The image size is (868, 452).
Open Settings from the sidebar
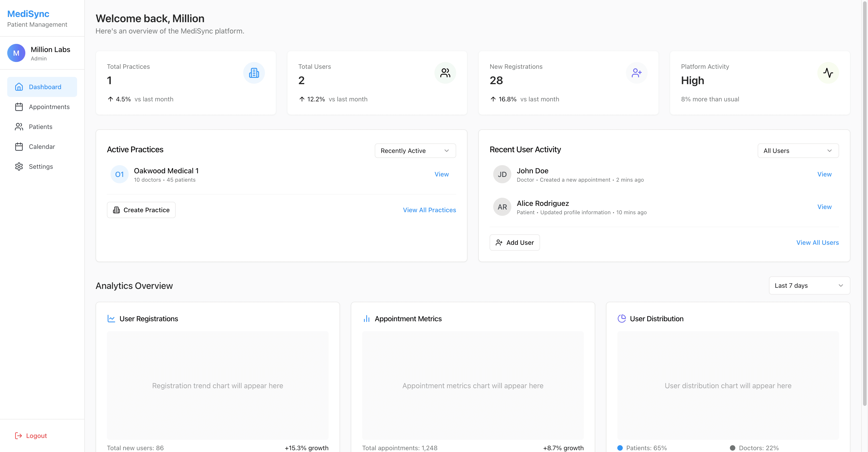tap(41, 167)
